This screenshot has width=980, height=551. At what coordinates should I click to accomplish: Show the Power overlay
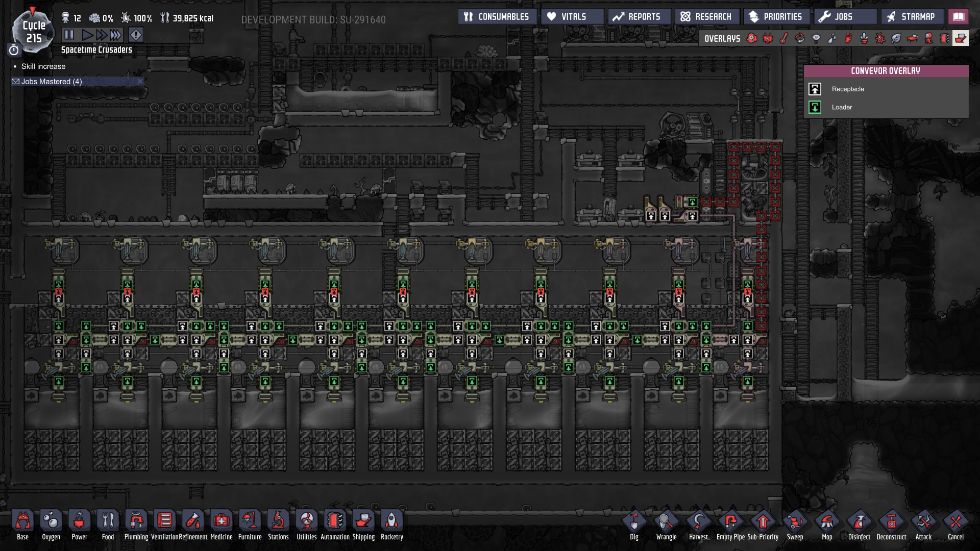pos(768,38)
